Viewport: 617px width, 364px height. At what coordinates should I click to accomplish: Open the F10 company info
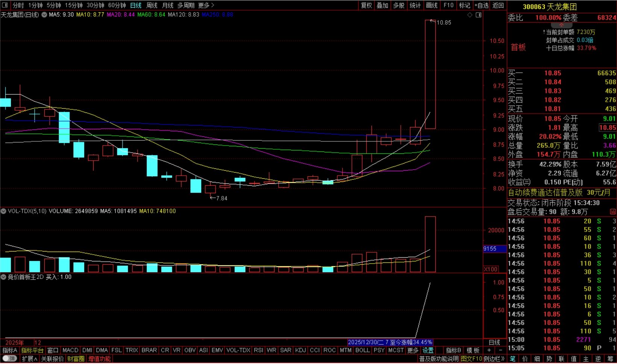448,5
